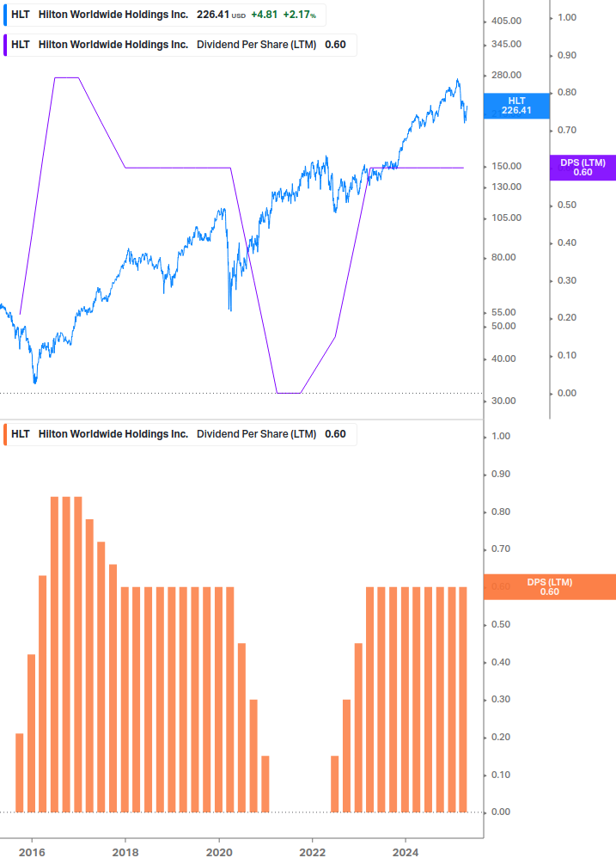
Task: Click the purple DPS (LTM) 0.60 axis tag
Action: point(582,168)
